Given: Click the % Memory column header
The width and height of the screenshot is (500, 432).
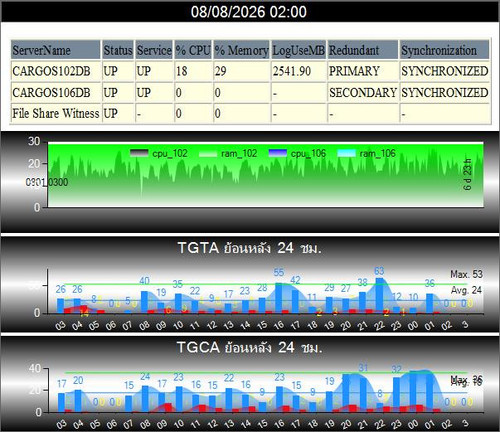Looking at the screenshot, I should pos(241,50).
